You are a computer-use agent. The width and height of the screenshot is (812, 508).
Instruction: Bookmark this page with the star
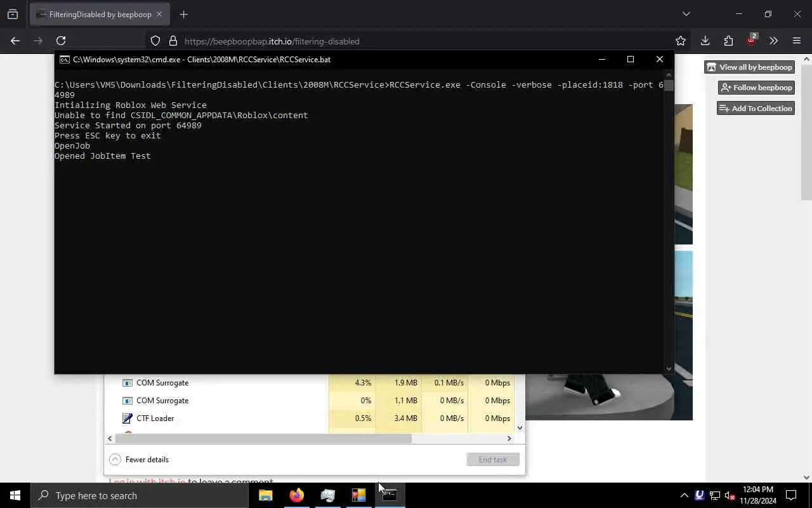[x=681, y=41]
